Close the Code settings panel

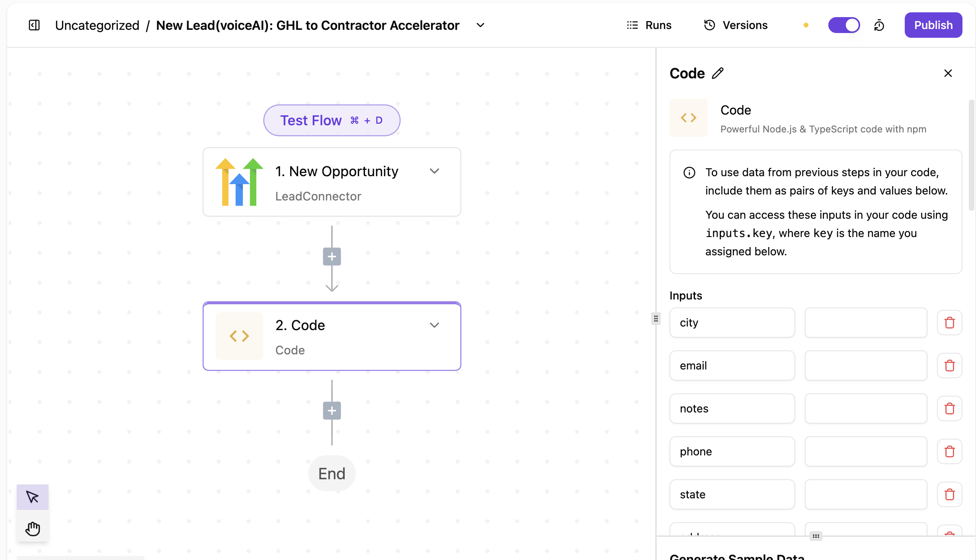click(948, 73)
